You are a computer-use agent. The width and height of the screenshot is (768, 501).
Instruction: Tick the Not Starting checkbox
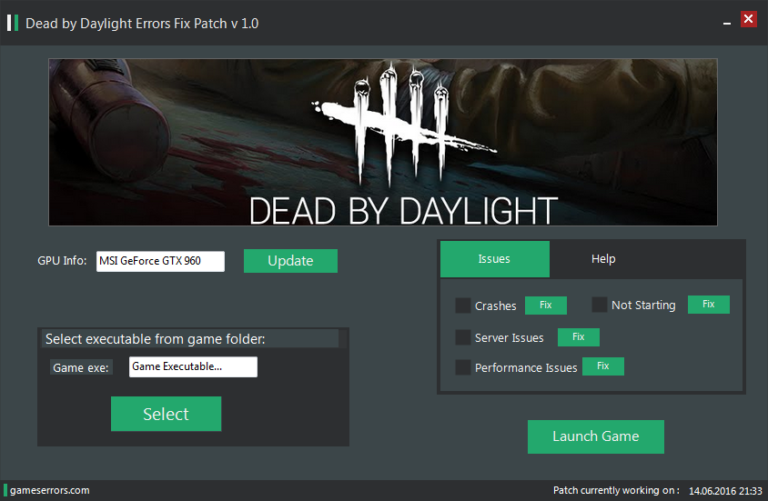click(600, 305)
